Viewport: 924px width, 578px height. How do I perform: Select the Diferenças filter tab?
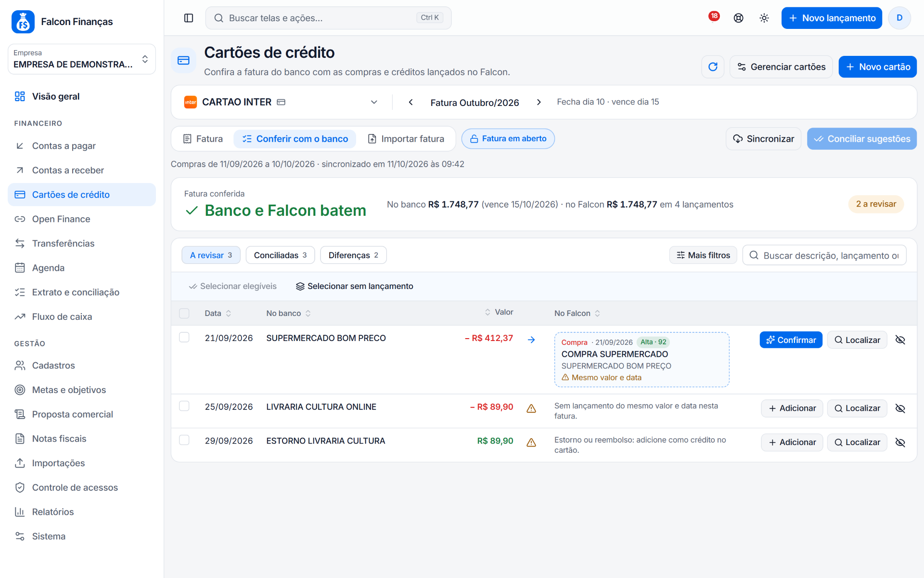click(353, 255)
